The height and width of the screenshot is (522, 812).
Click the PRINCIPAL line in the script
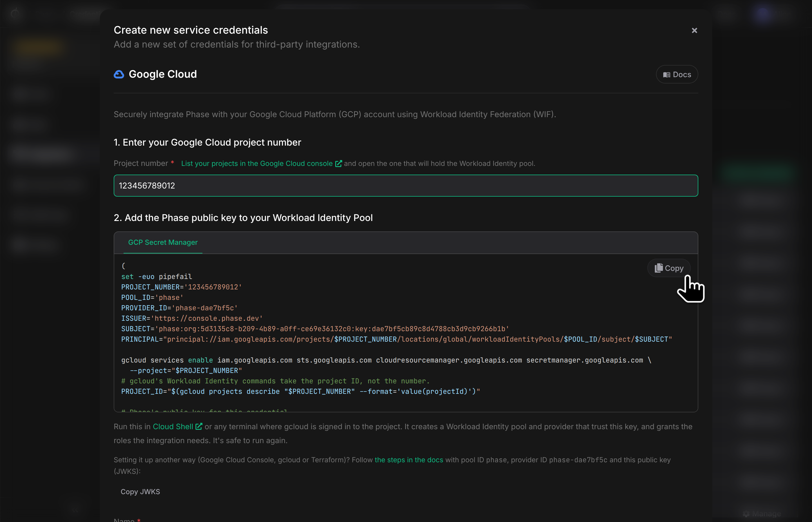[x=396, y=339]
